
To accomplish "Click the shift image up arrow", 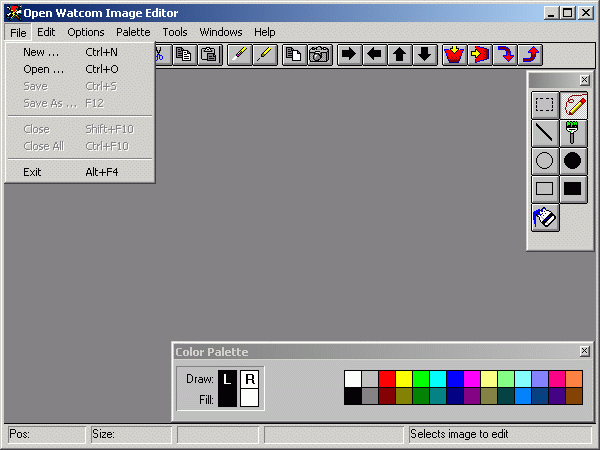I will coord(400,54).
